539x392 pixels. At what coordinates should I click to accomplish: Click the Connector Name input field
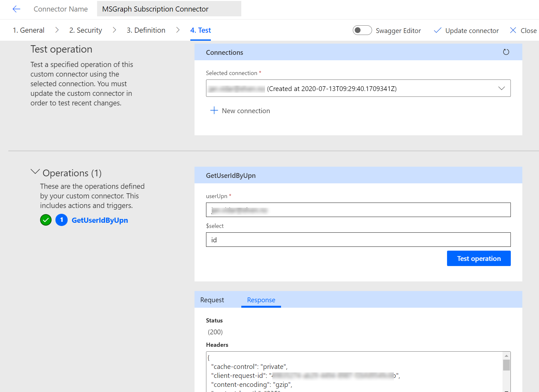pyautogui.click(x=169, y=9)
